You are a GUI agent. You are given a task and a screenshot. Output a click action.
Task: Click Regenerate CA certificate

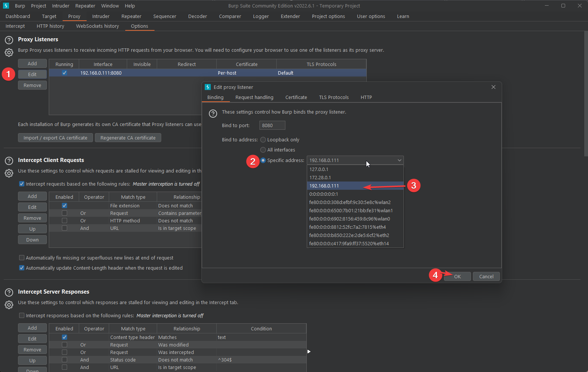click(x=128, y=138)
